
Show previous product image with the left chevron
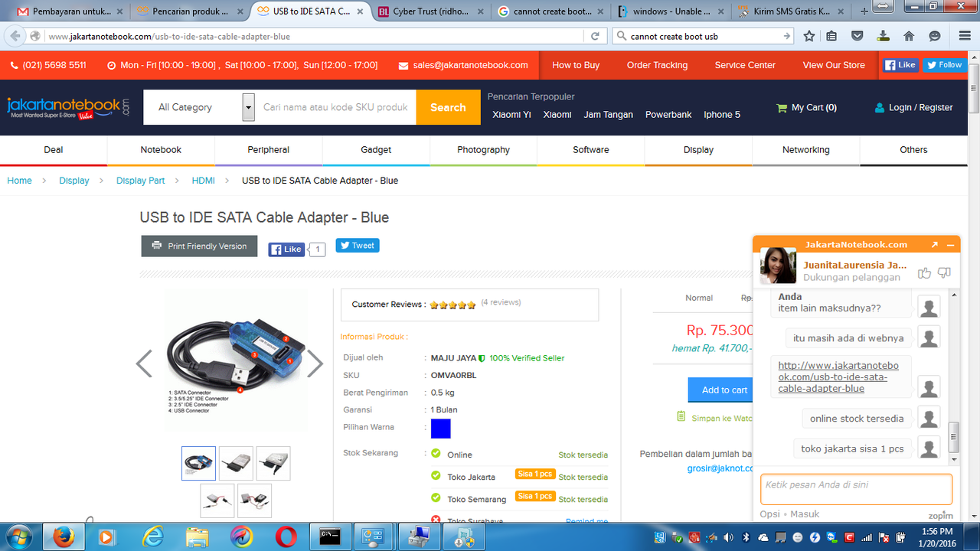(144, 364)
